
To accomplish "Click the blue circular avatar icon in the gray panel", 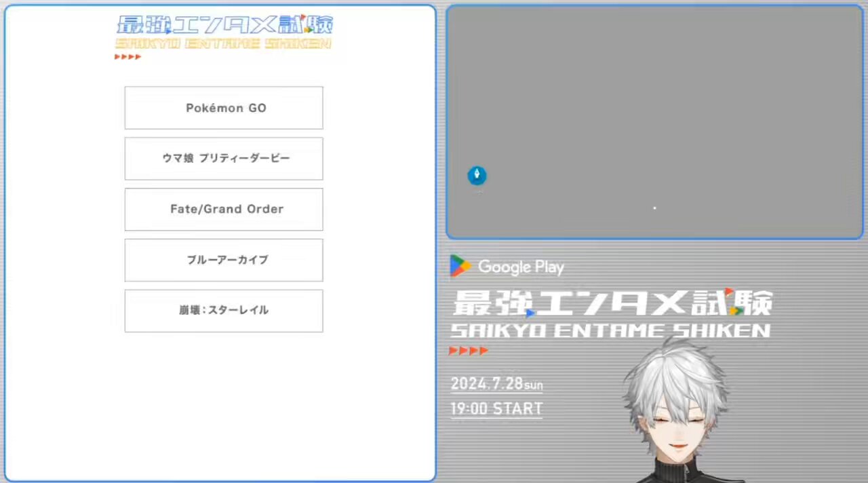I will (477, 176).
